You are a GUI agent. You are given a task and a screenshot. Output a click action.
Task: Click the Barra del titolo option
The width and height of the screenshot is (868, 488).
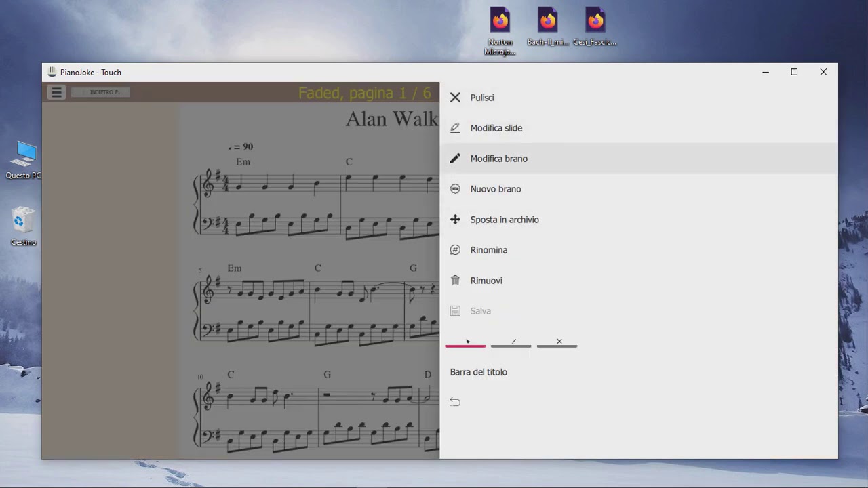(479, 372)
